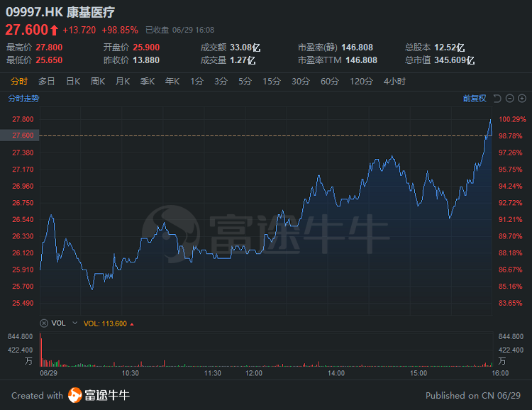This screenshot has height=410, width=532.
Task: Close the VOL indicator panel
Action: tap(45, 323)
